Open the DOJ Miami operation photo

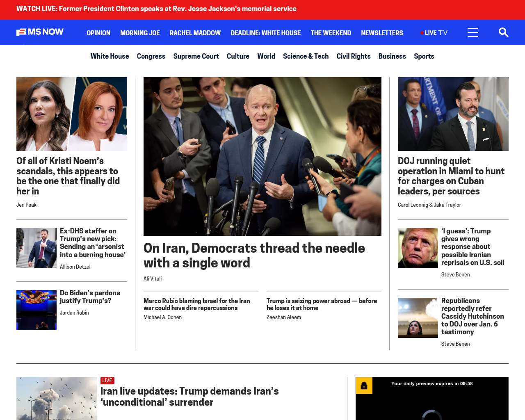[453, 114]
